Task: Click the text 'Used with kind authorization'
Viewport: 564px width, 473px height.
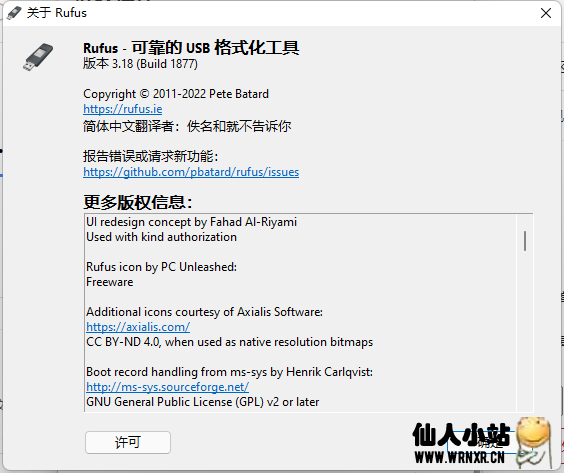Action: 162,237
